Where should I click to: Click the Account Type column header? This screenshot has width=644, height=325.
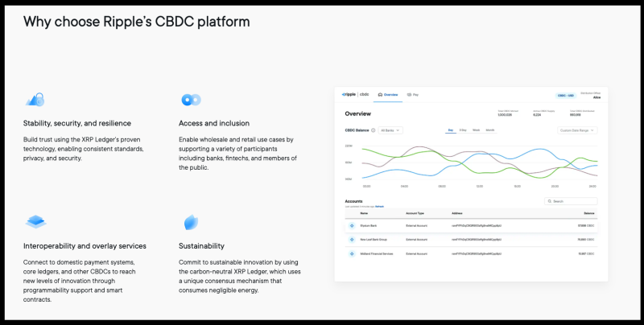tap(415, 213)
